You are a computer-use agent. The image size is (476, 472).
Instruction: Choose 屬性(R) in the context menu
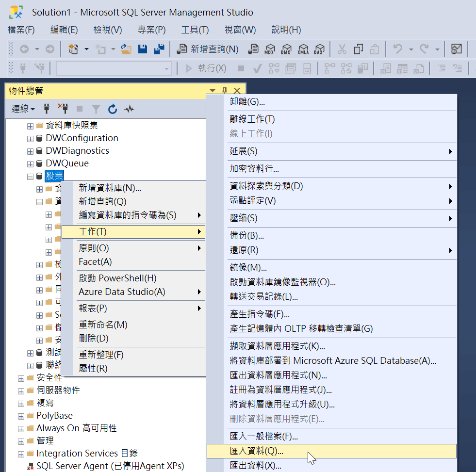133,368
